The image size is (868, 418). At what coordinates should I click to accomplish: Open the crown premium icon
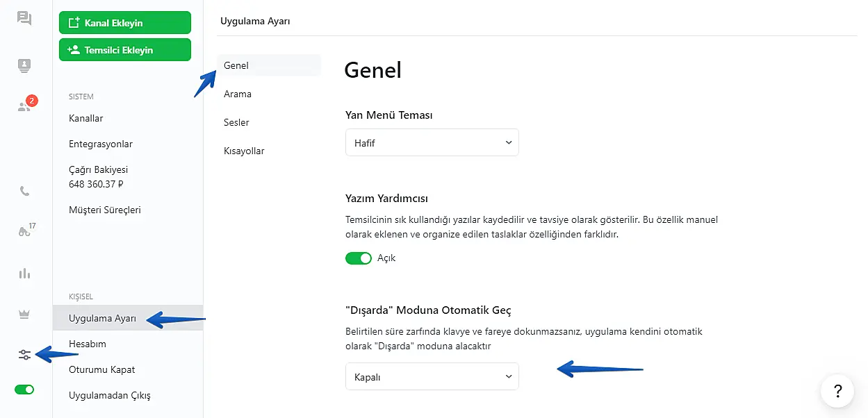pyautogui.click(x=24, y=314)
